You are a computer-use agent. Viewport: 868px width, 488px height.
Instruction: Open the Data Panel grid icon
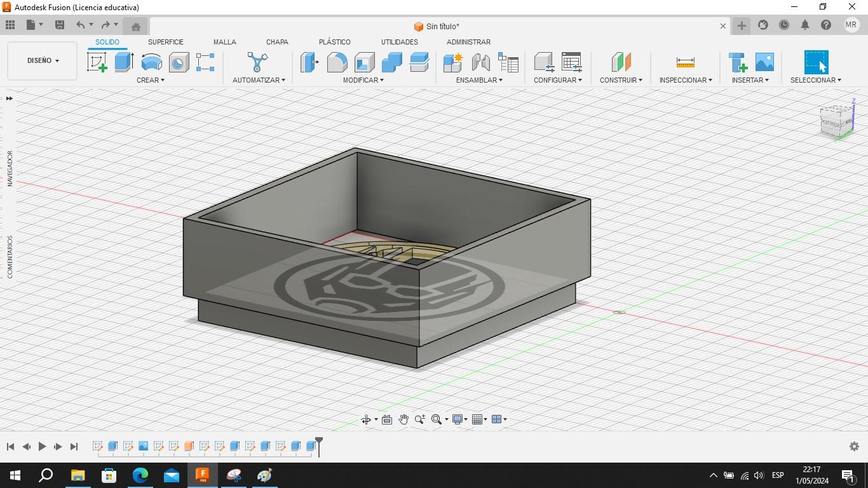coord(10,25)
